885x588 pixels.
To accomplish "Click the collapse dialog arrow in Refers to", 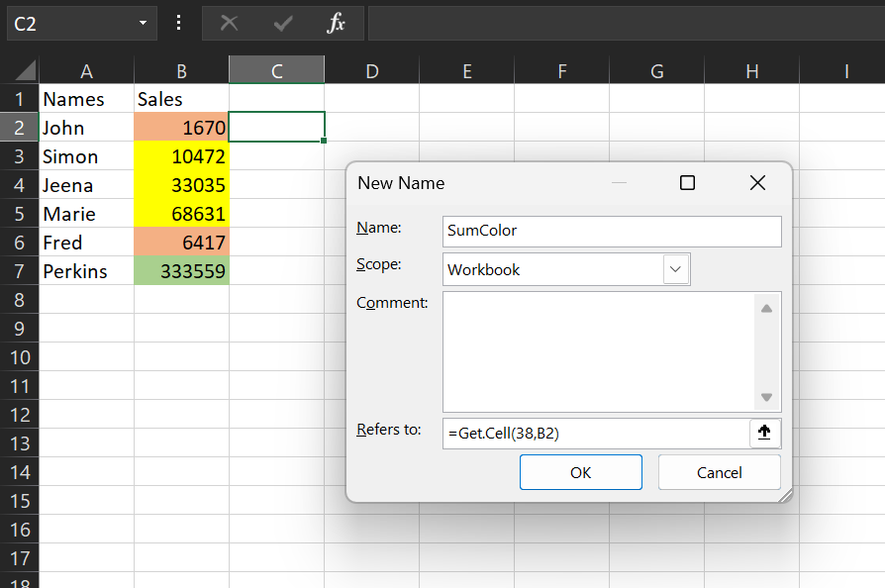I will click(764, 433).
